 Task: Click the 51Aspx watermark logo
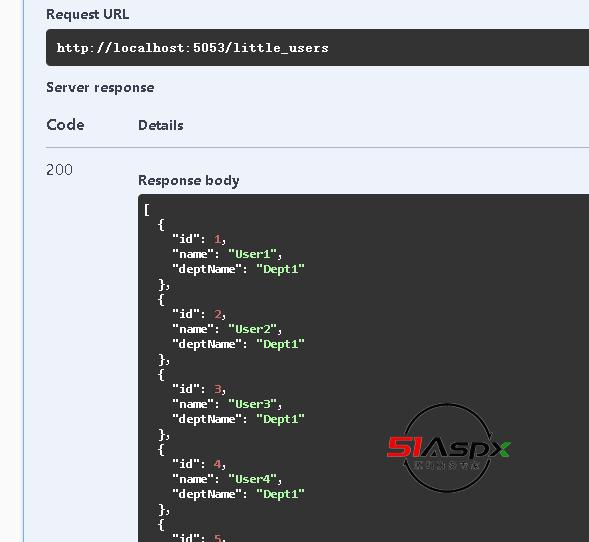(x=448, y=448)
